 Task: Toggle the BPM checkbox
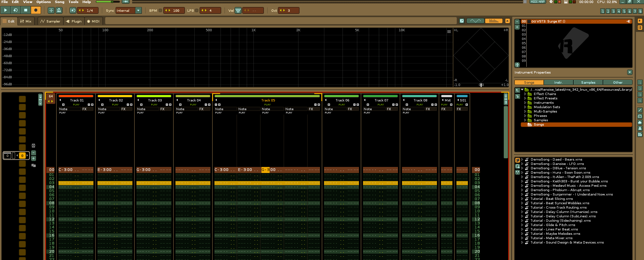tap(160, 10)
